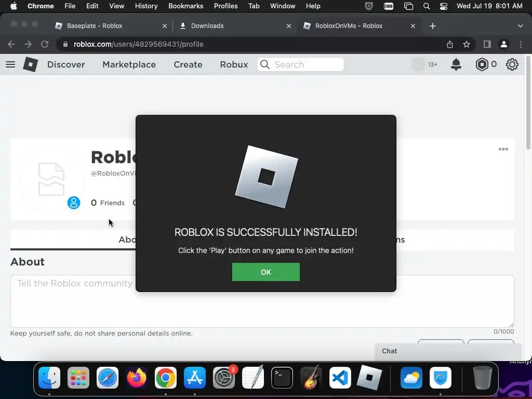Screen dimensions: 532x399
Task: Click the site lock icon
Action: (65, 44)
